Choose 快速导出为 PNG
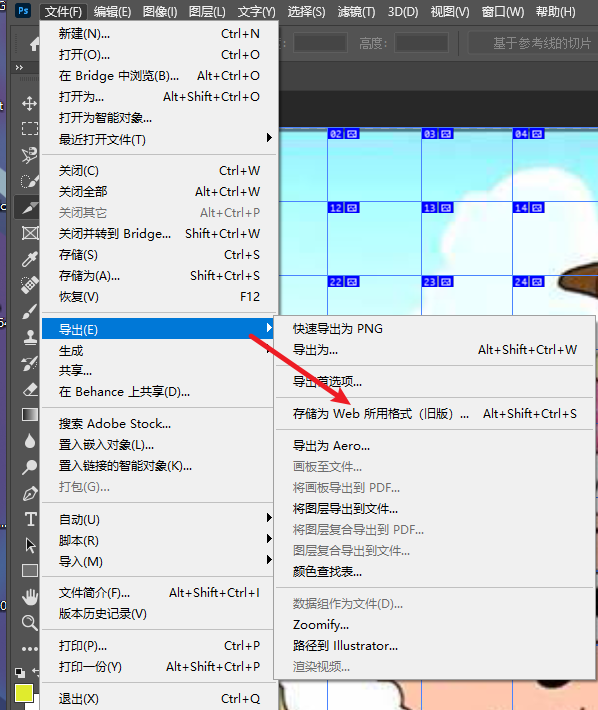Viewport: 598px width, 710px height. 435,328
